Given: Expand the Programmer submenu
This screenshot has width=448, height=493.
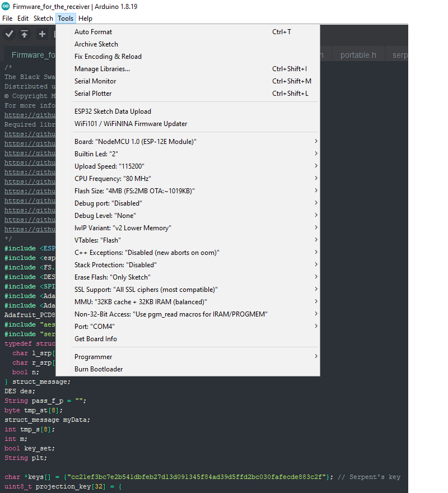Looking at the screenshot, I should click(188, 356).
